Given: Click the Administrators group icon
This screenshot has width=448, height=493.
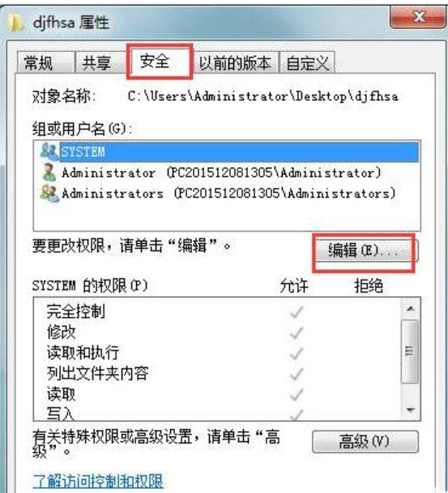Looking at the screenshot, I should tap(49, 193).
